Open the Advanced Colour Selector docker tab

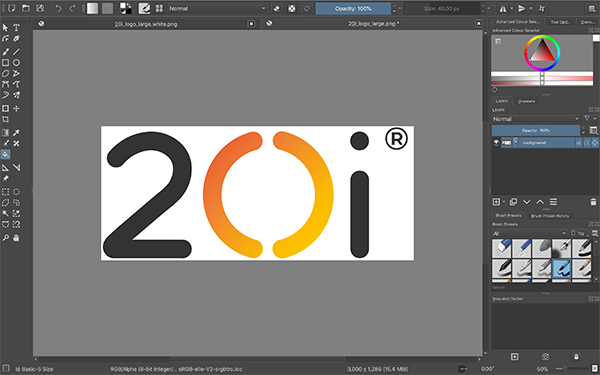517,22
